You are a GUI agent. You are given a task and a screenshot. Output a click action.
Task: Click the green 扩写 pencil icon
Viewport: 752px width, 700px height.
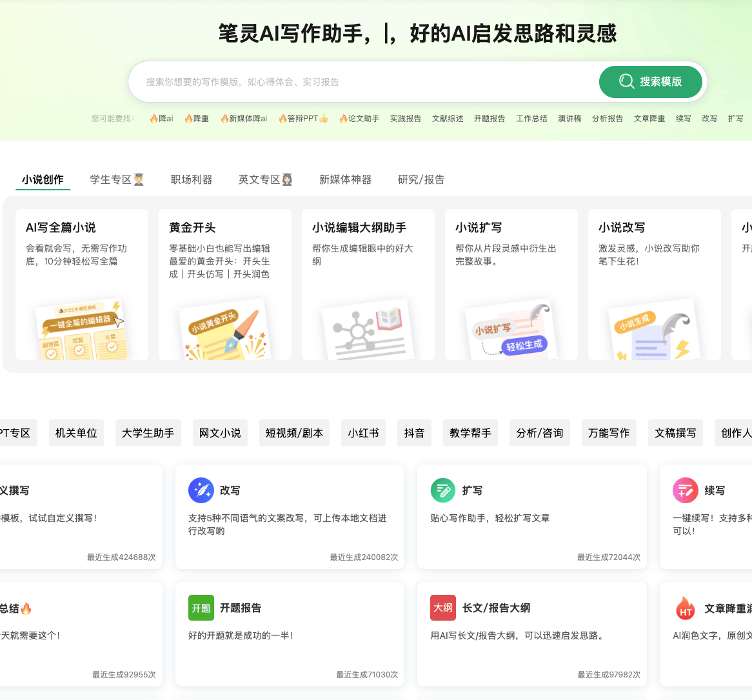click(443, 490)
